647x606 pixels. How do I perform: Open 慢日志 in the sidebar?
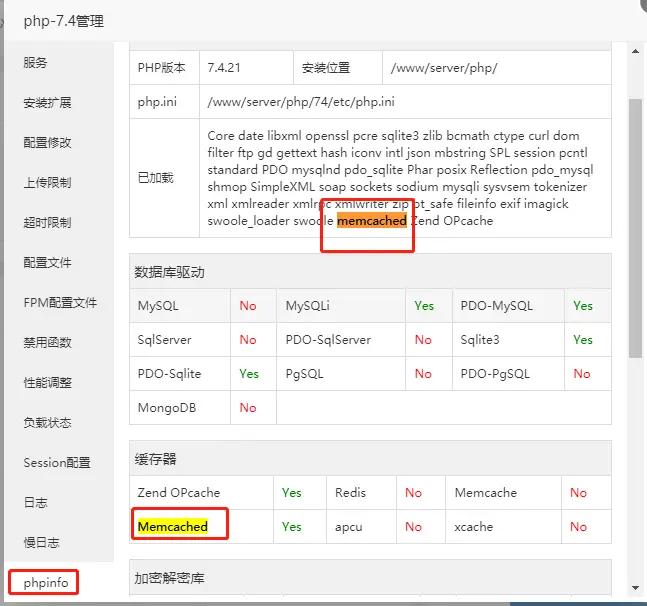pyautogui.click(x=41, y=542)
